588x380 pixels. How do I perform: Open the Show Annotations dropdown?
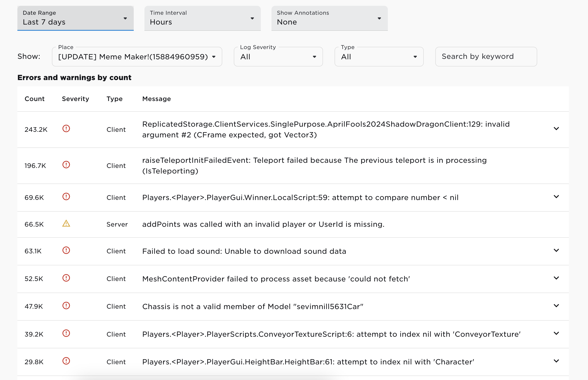click(x=329, y=18)
